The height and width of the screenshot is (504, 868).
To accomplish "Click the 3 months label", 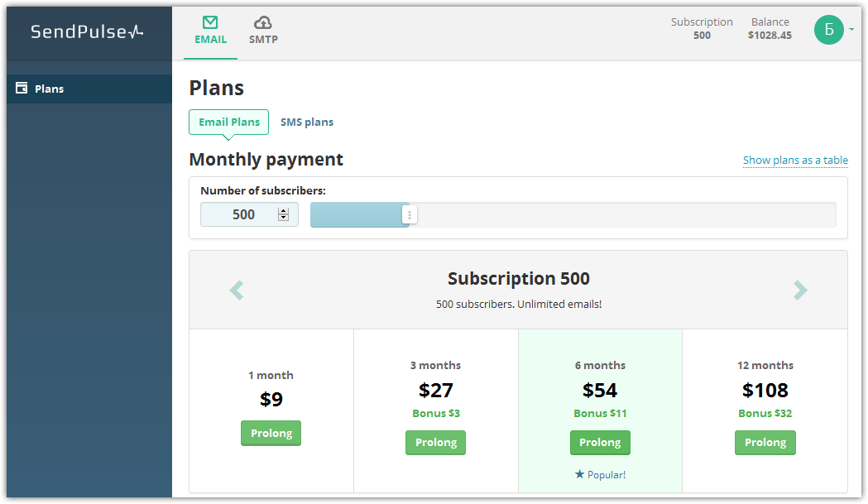I will tap(436, 365).
